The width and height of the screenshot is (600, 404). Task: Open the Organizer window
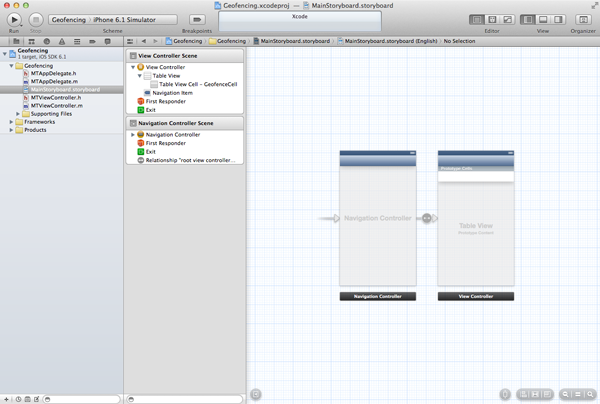coord(583,20)
